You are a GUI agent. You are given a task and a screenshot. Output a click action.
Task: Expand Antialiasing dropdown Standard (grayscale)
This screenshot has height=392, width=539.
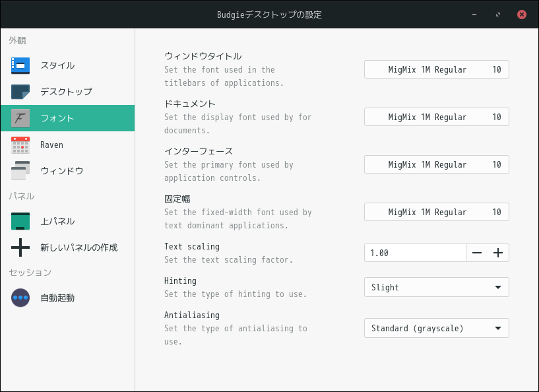437,328
